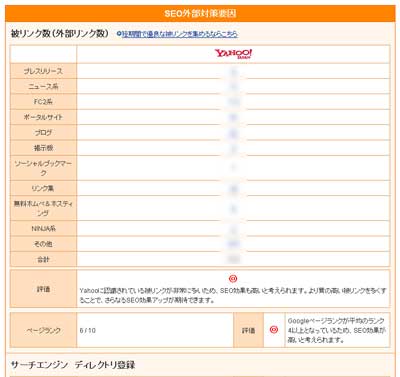400x377 pixels.
Task: Click the 無料ホムペ&ホスティング row label
Action: click(43, 208)
